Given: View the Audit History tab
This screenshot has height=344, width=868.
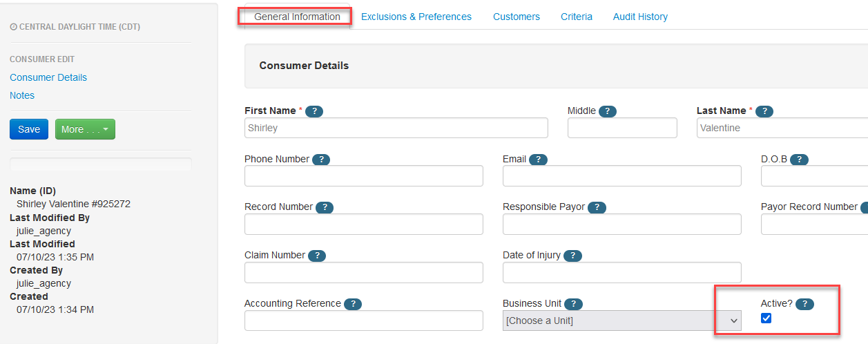Looking at the screenshot, I should [640, 17].
